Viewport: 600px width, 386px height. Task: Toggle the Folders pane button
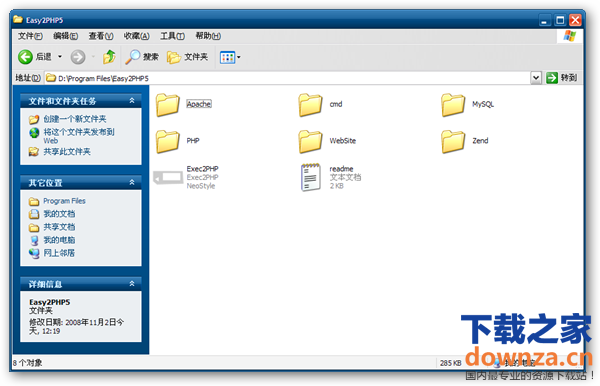188,57
